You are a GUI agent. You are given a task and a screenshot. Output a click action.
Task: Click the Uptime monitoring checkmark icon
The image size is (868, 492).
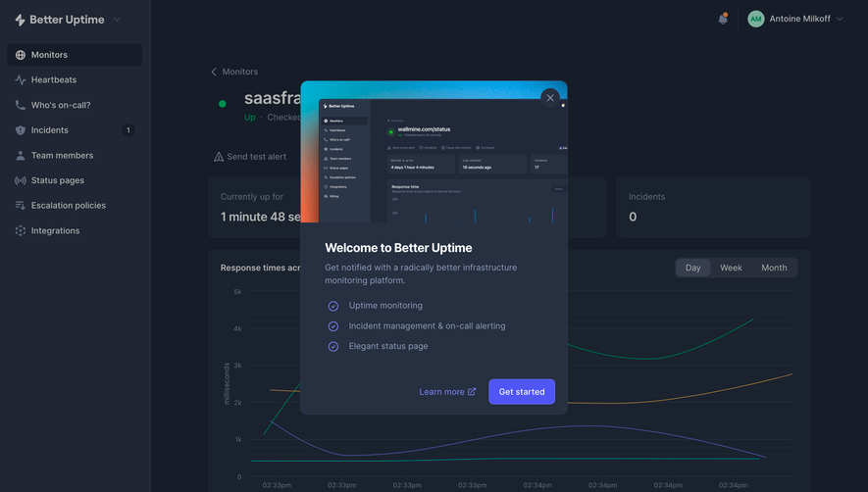click(333, 306)
